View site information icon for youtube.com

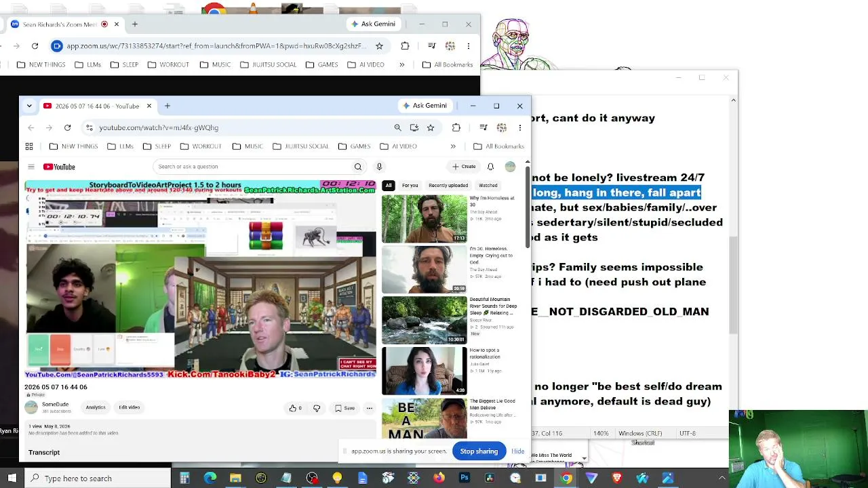tap(89, 127)
